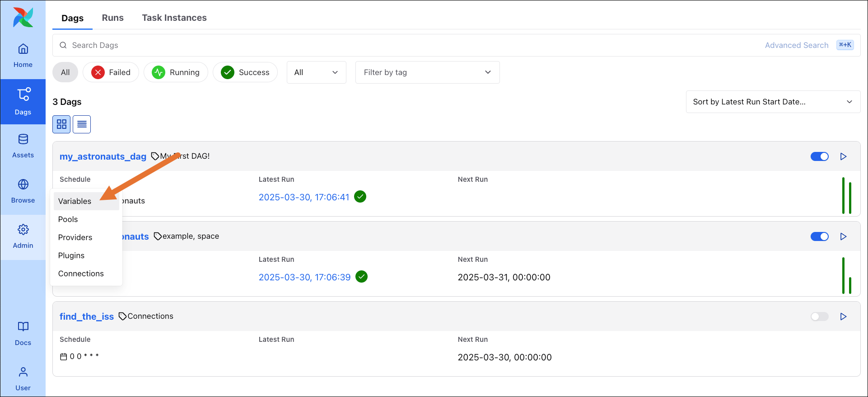The image size is (868, 397).
Task: Open the Browse globe menu
Action: [x=23, y=191]
